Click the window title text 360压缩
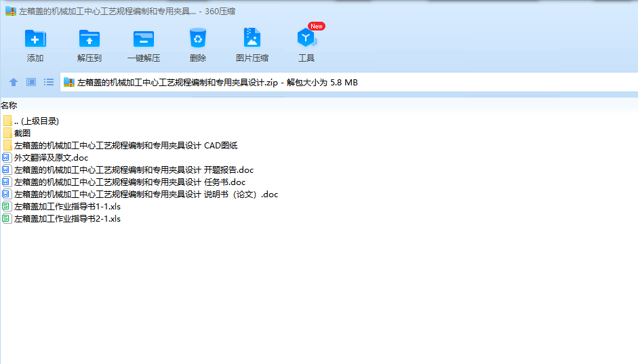 point(220,11)
